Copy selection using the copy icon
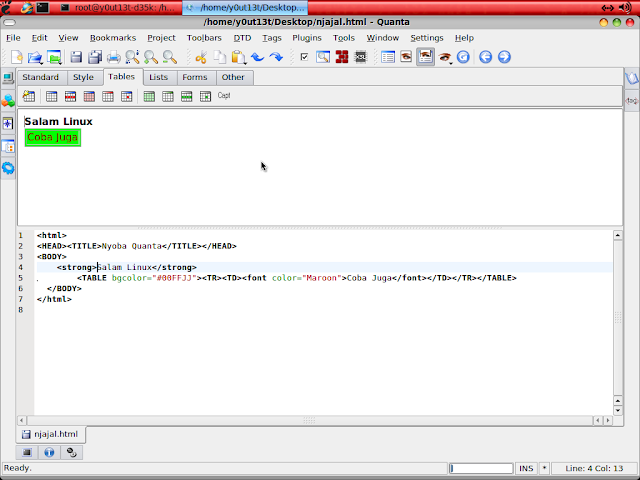Viewport: 640px width, 480px height. 220,57
